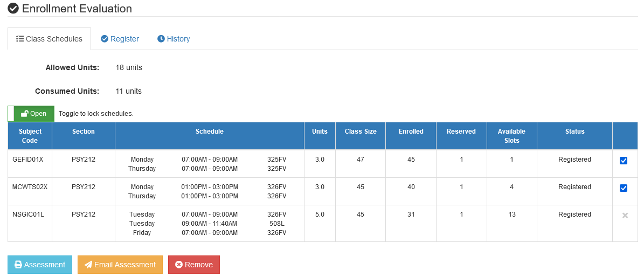The height and width of the screenshot is (277, 644).
Task: Click the unlock padlock icon
Action: [25, 113]
